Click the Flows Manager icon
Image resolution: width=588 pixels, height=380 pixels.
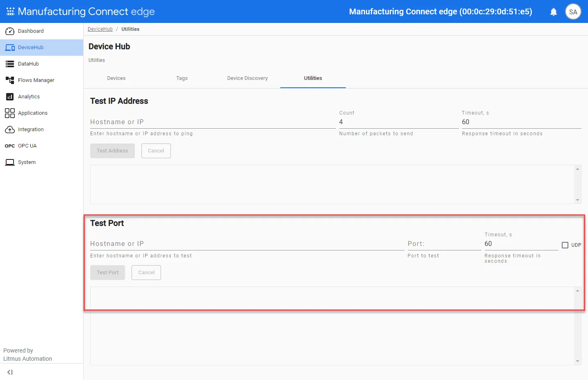click(10, 80)
